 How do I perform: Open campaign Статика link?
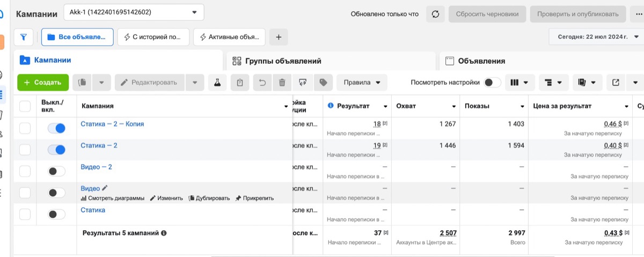pyautogui.click(x=93, y=210)
